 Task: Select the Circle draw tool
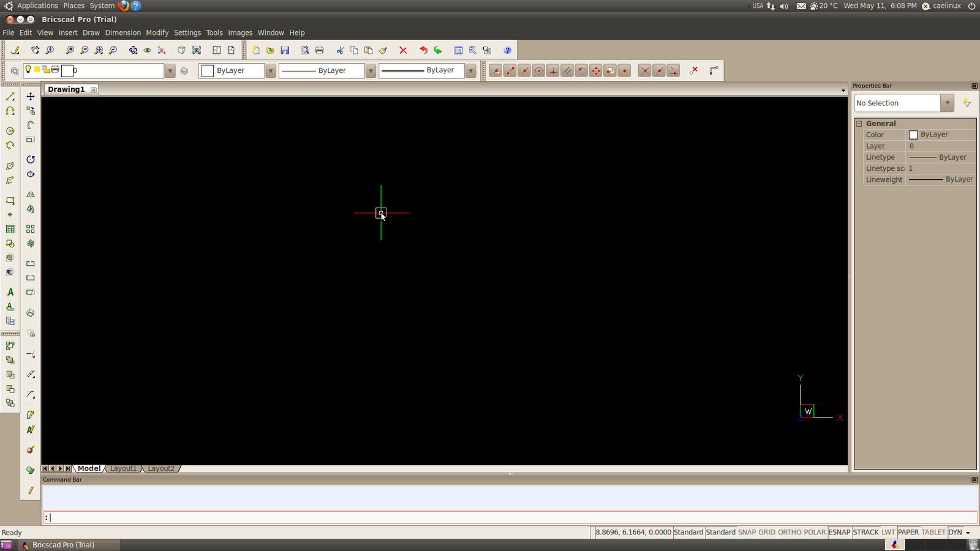tap(10, 131)
